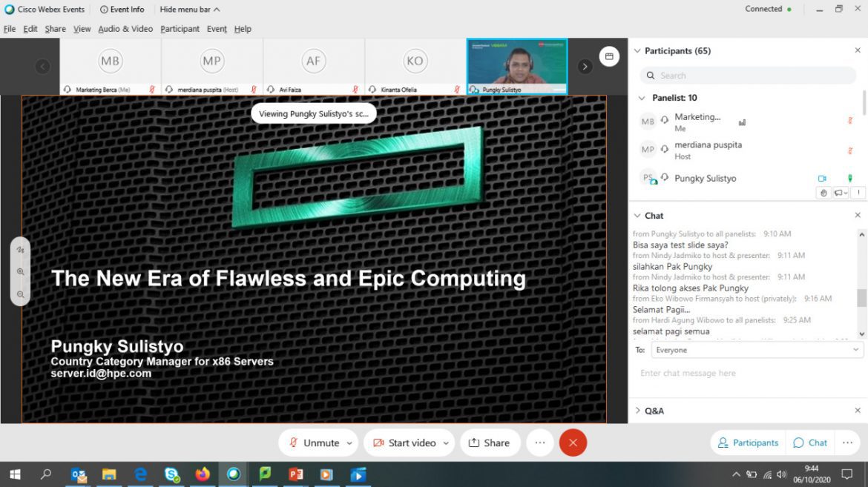
Task: Open the View menu
Action: [82, 29]
